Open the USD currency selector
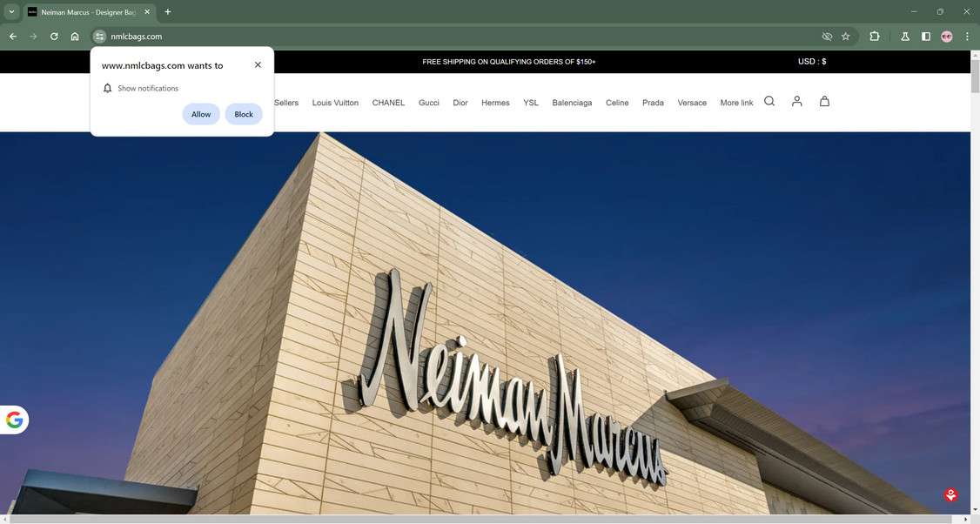The width and height of the screenshot is (980, 524). (812, 61)
